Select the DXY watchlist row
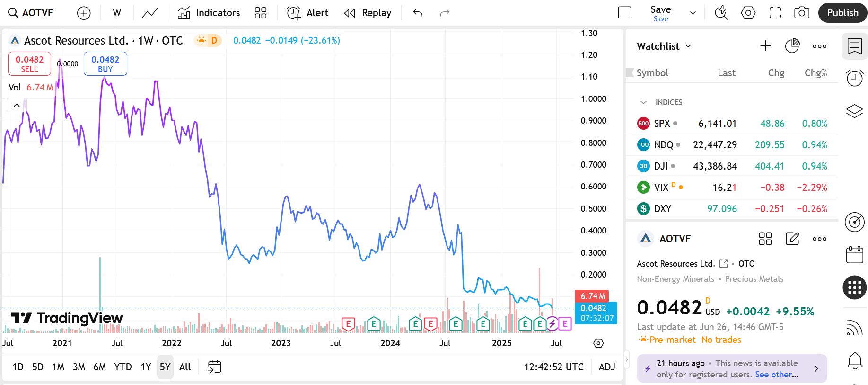Image resolution: width=868 pixels, height=385 pixels. (x=732, y=209)
